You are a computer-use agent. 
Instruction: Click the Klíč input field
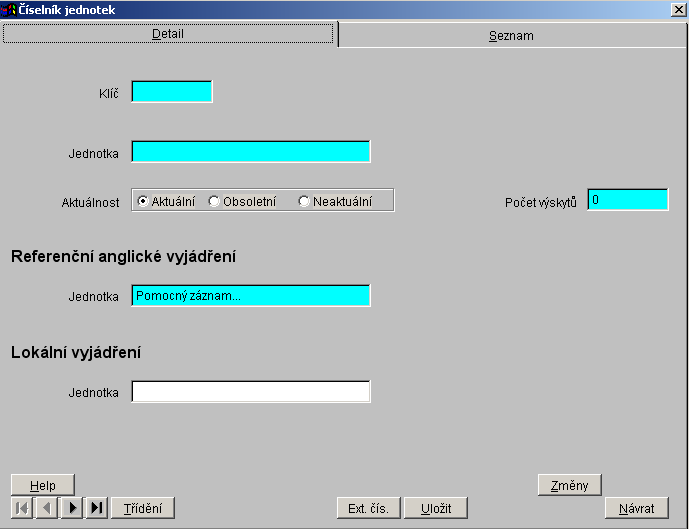pos(172,92)
